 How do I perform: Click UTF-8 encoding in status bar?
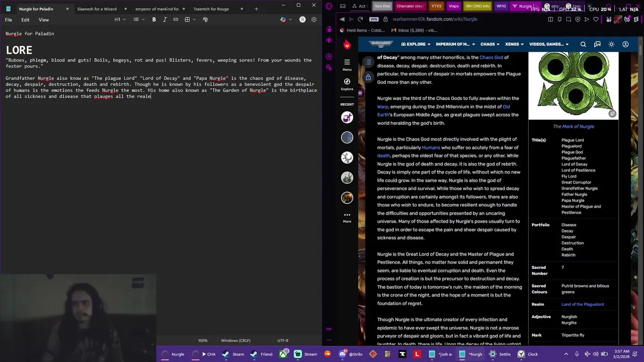[282, 340]
